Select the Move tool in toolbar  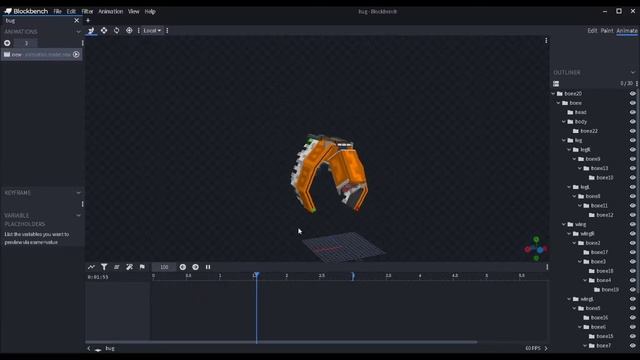point(104,30)
